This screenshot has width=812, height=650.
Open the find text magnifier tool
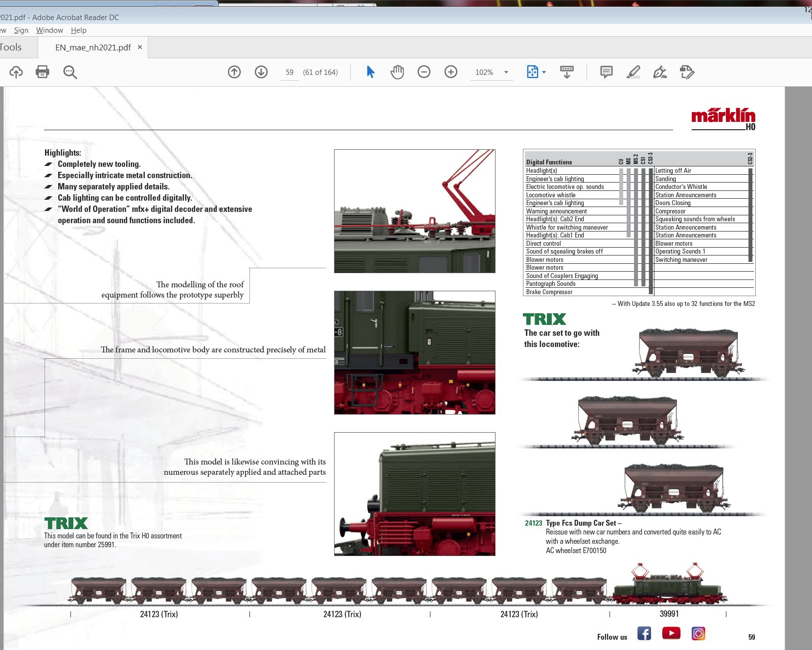(70, 72)
